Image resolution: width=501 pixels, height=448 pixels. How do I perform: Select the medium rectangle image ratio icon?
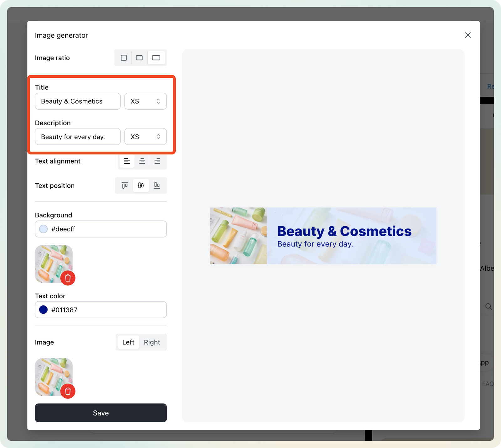tap(139, 58)
